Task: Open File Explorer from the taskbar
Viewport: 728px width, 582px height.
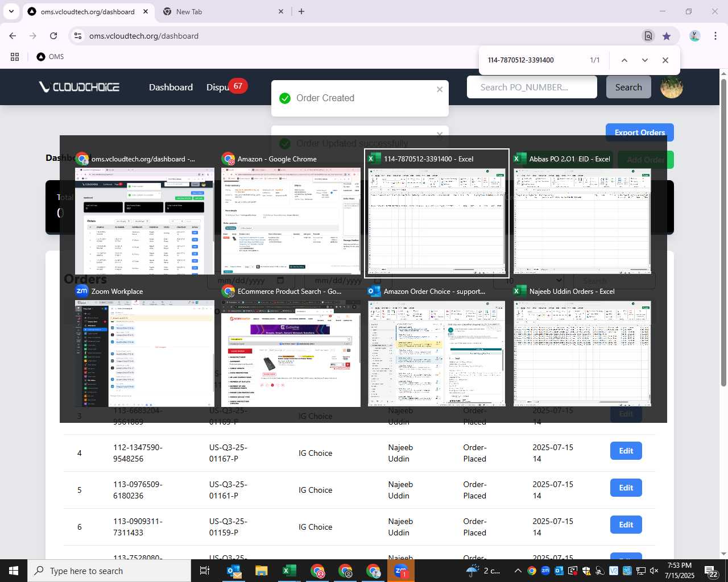Action: point(261,571)
